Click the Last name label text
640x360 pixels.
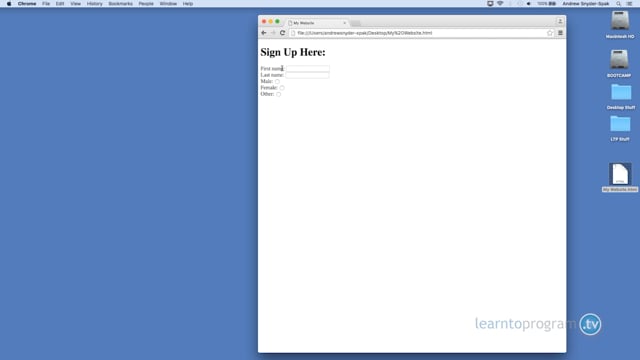point(272,75)
